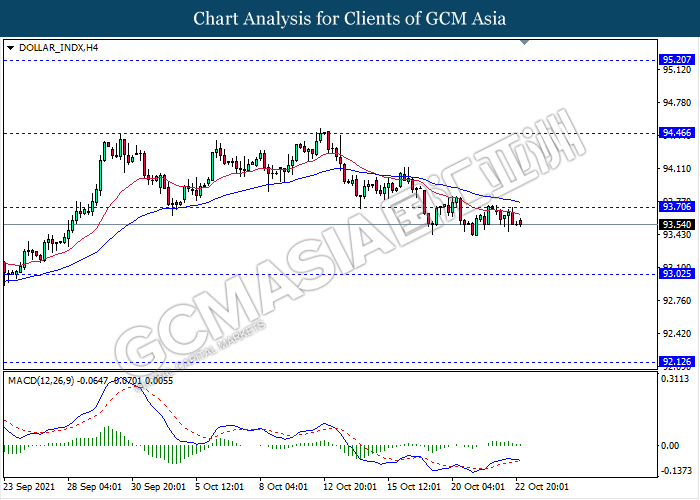The height and width of the screenshot is (500, 700).
Task: Click the 22 Oct 20:01 time label
Action: (x=542, y=487)
